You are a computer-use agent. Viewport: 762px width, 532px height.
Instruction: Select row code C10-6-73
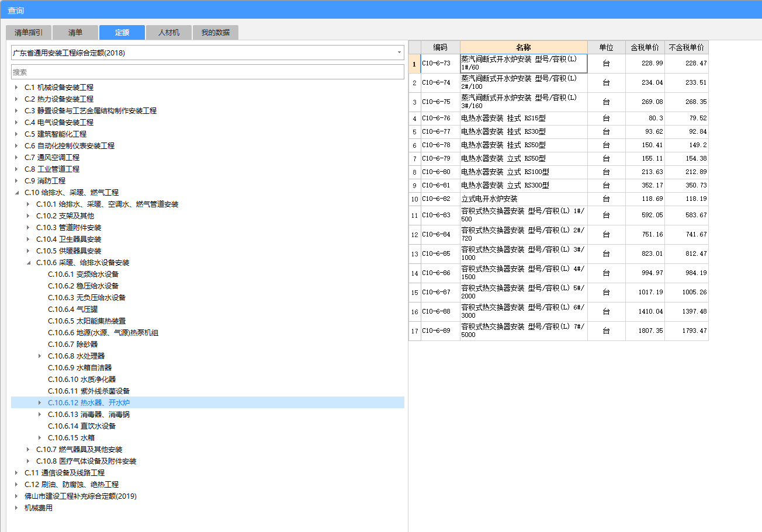(x=440, y=64)
